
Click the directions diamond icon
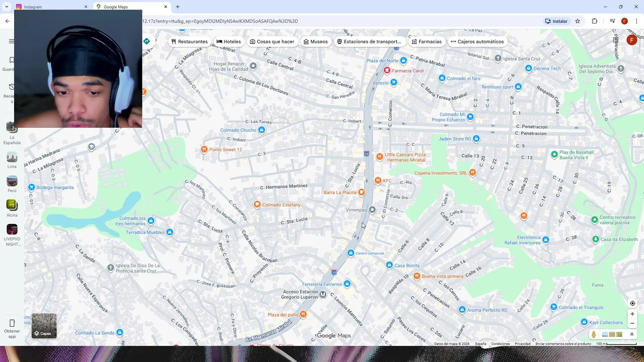[146, 41]
